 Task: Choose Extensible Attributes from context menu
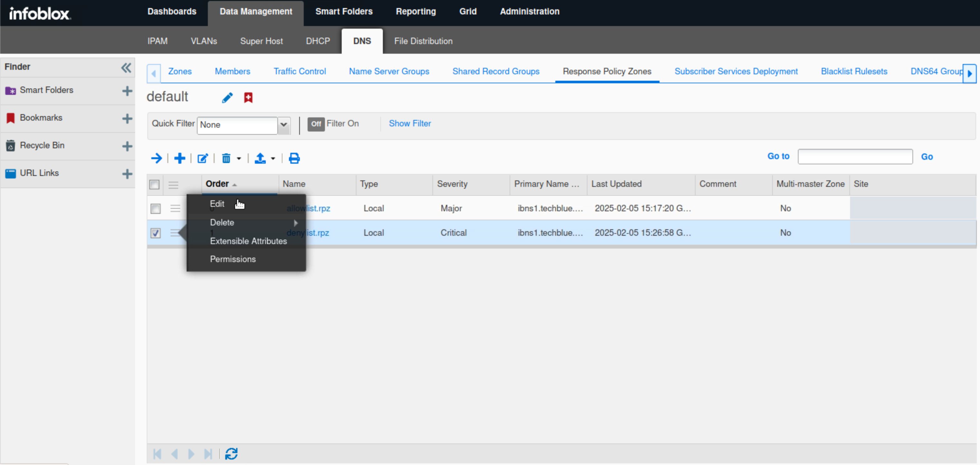pyautogui.click(x=248, y=241)
